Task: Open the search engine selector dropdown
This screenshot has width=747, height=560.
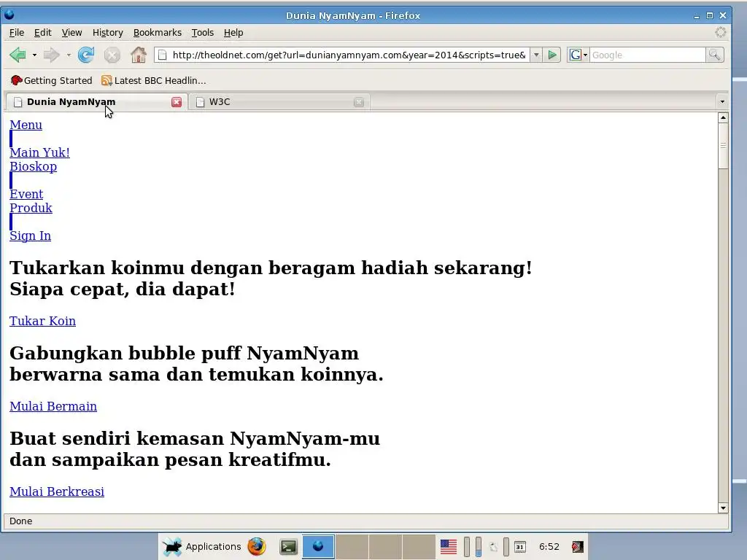Action: 578,55
